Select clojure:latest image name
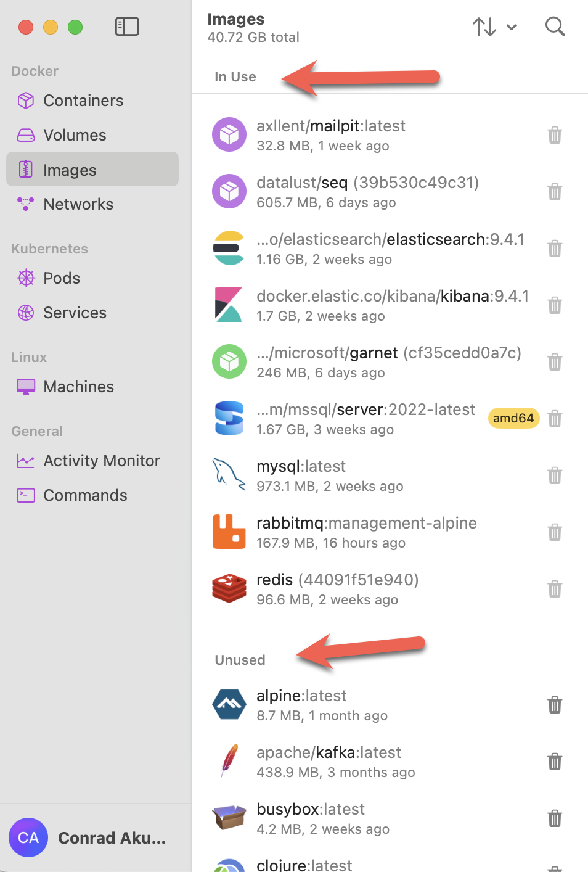Image resolution: width=588 pixels, height=872 pixels. [x=304, y=865]
